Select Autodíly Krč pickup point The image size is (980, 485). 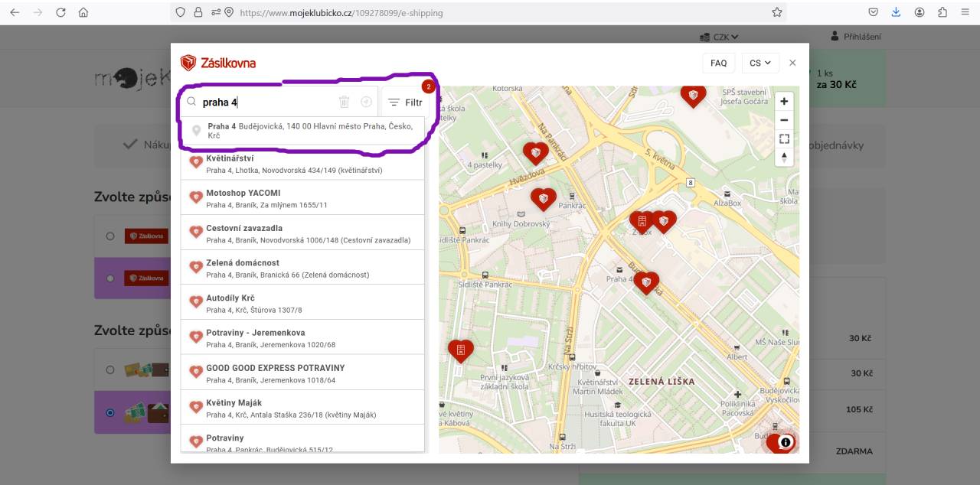[302, 303]
